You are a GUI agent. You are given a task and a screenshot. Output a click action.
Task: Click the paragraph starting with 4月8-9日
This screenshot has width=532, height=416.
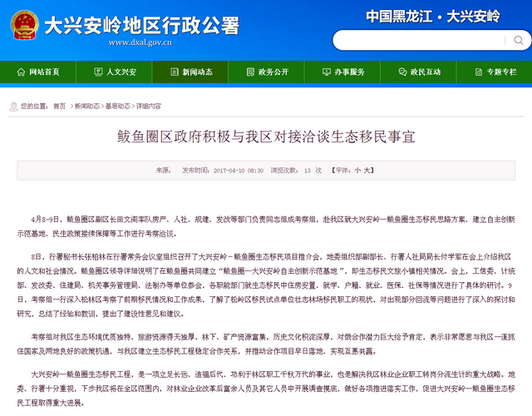point(266,226)
